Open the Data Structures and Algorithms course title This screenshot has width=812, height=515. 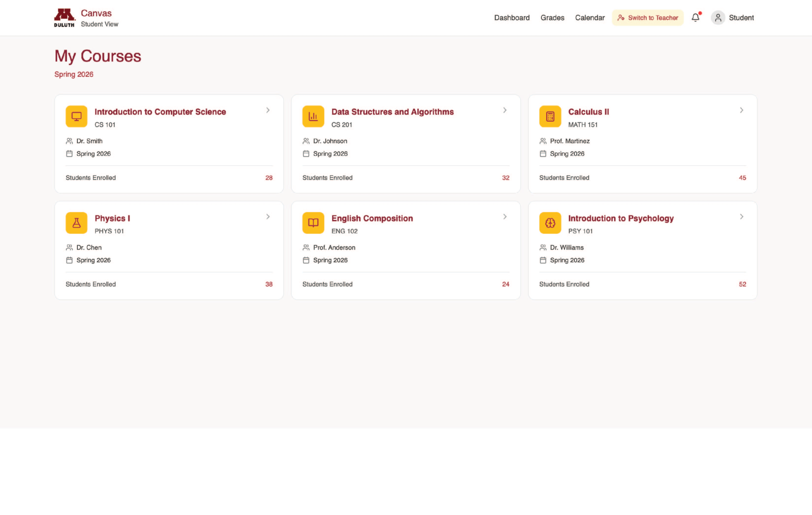392,112
